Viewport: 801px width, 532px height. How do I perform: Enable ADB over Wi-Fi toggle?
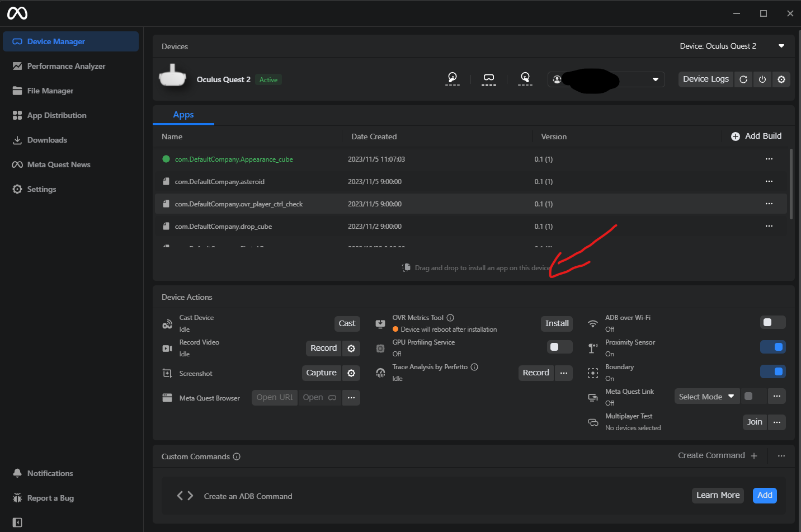(773, 322)
